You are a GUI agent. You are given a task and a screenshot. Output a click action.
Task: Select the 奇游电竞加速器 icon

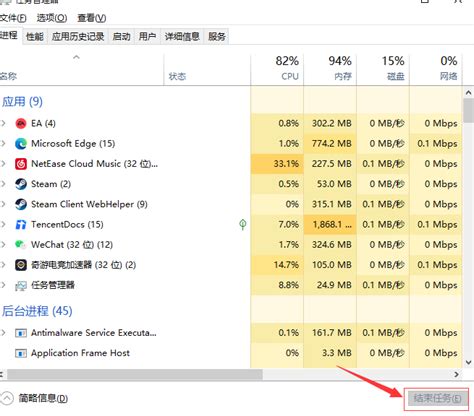[21, 265]
